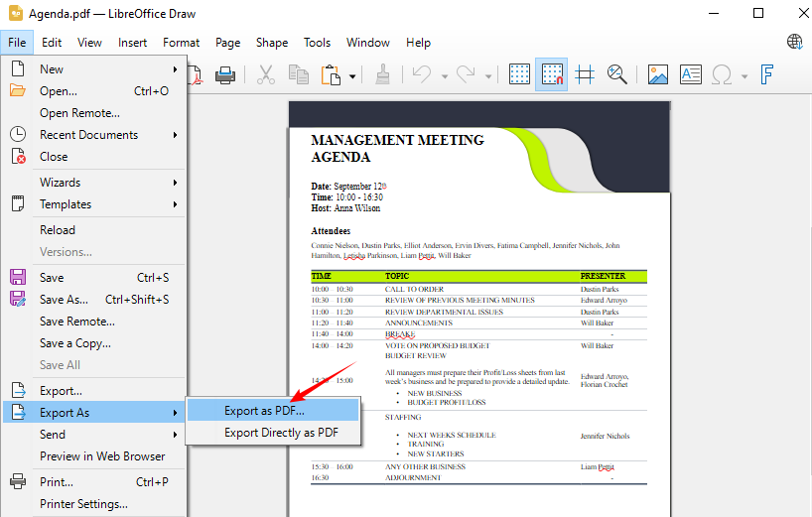Screen dimensions: 812x517
Task: Click the Cut scissors icon
Action: pos(266,75)
